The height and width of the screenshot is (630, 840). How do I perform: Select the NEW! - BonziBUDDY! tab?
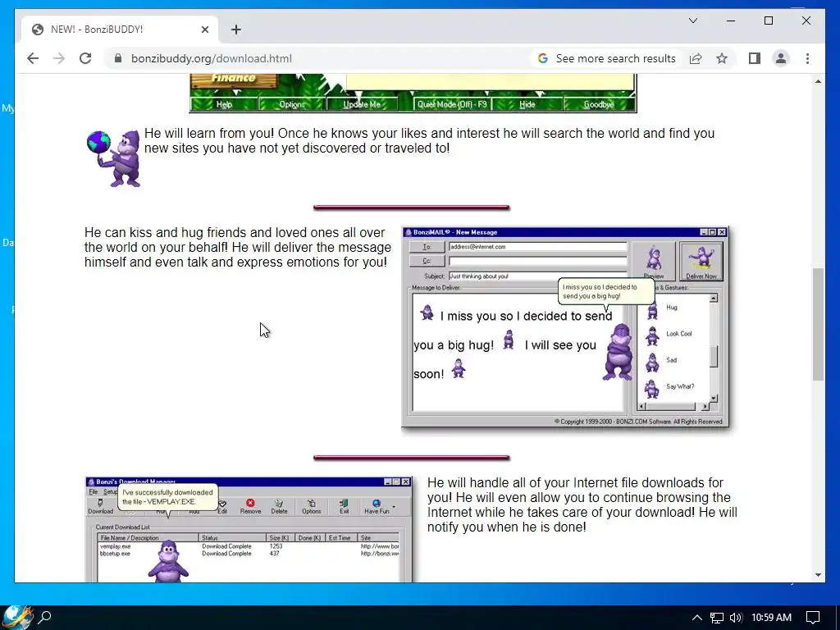point(120,30)
